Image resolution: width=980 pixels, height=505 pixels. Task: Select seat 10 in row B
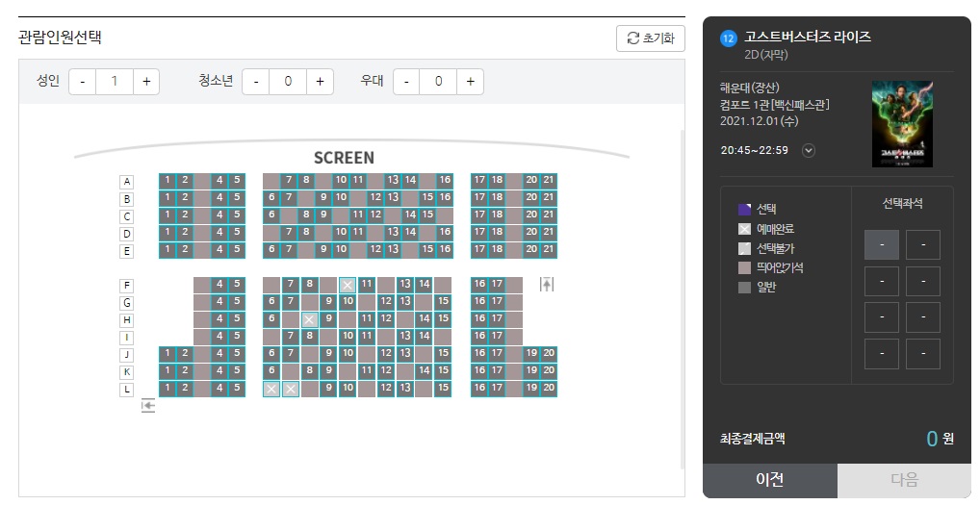341,197
